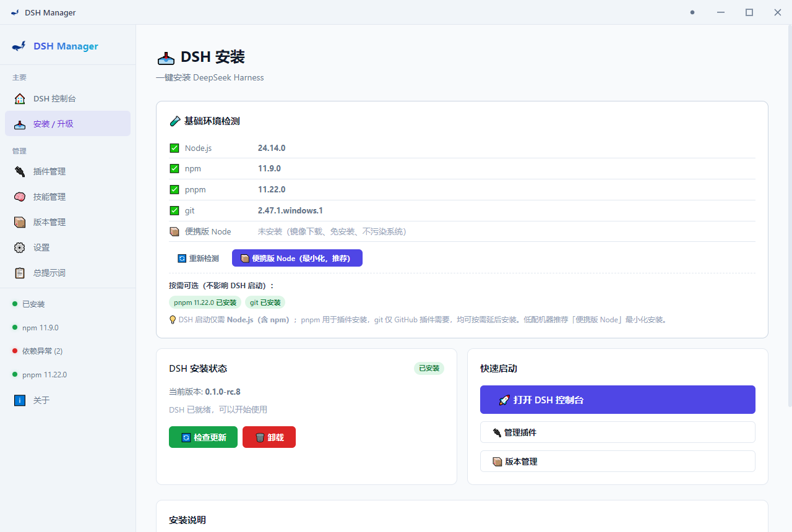Go to 插件管理 in the sidebar
The width and height of the screenshot is (792, 532).
(67, 171)
